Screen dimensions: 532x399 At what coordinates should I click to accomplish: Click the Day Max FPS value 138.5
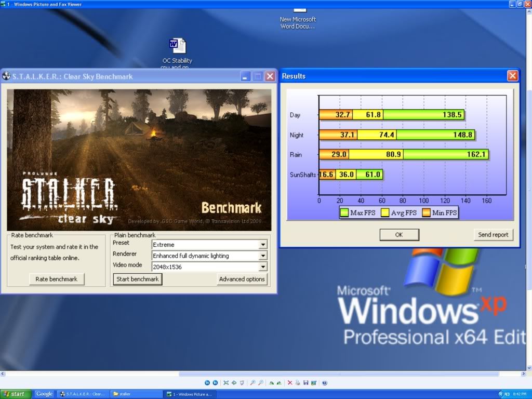(x=452, y=115)
